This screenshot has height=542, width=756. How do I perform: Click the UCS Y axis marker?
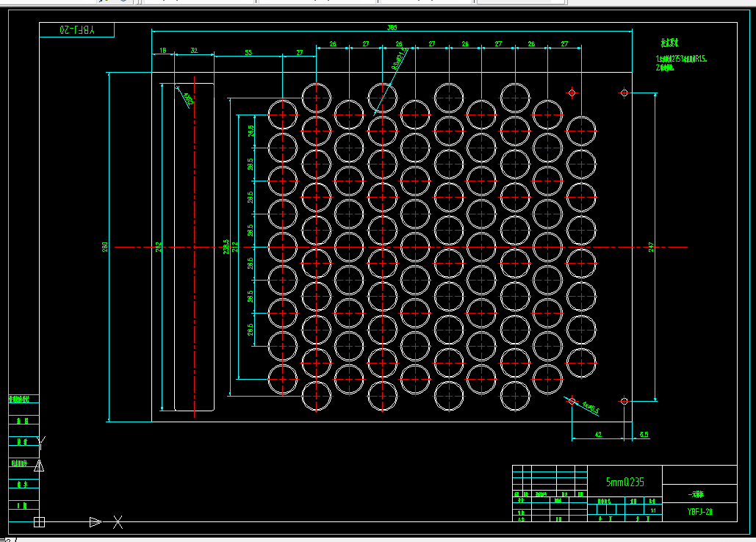pyautogui.click(x=41, y=442)
